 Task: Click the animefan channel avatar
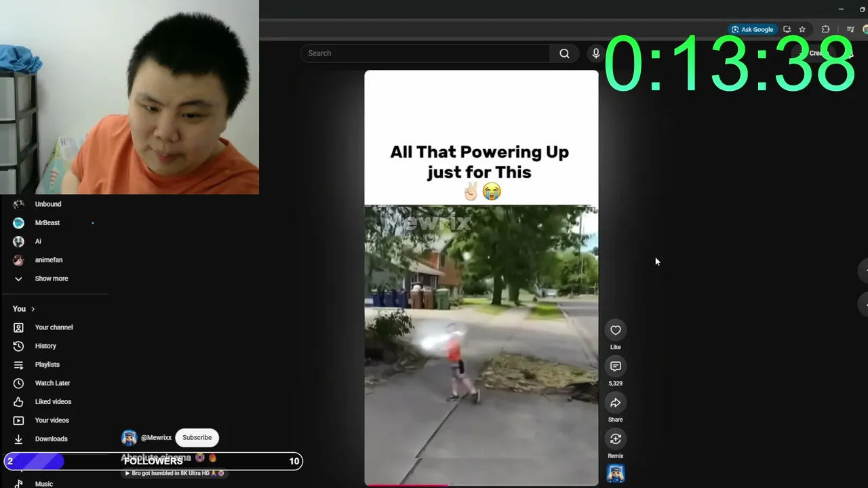point(18,260)
